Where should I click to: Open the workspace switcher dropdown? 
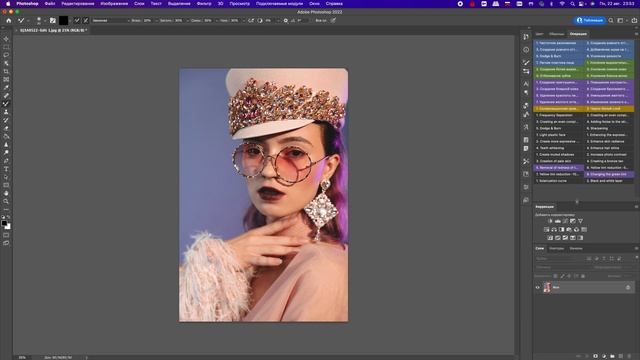click(x=622, y=20)
